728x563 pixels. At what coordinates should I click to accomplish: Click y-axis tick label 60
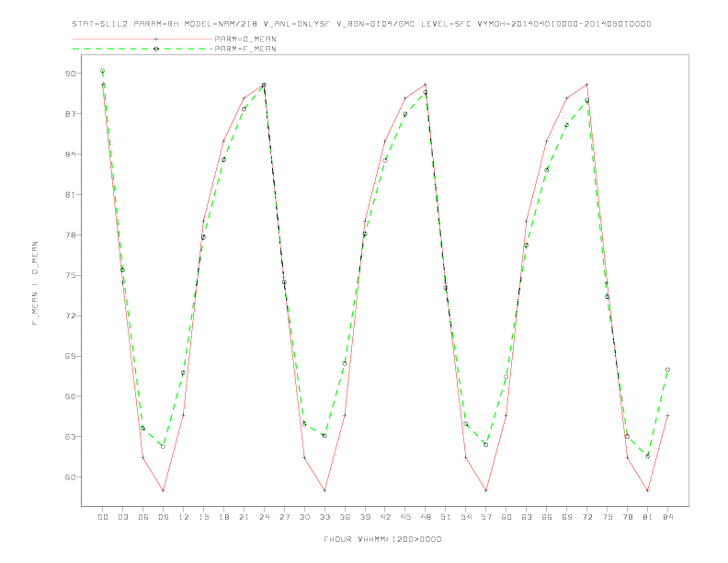click(x=71, y=477)
